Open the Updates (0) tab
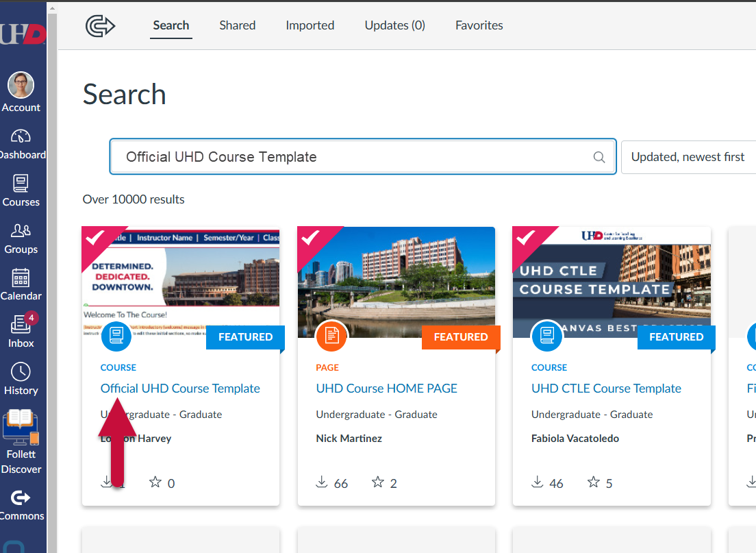 395,25
